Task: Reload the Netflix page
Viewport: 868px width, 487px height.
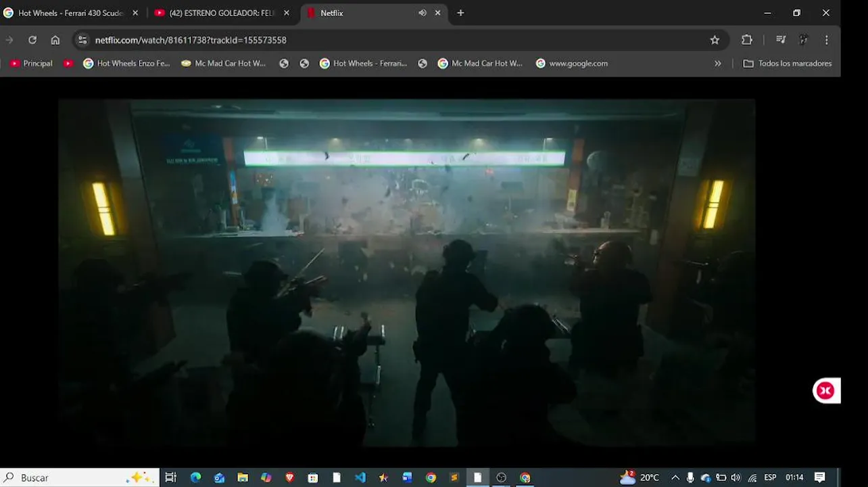Action: [x=32, y=40]
